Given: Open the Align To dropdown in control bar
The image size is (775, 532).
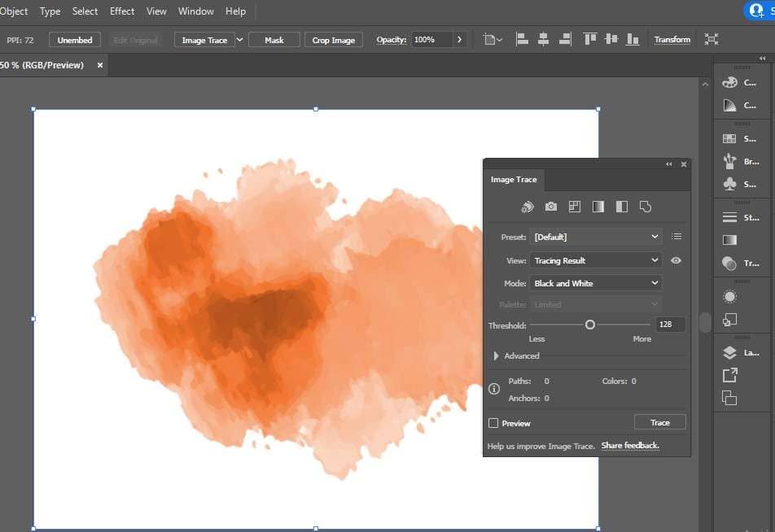Looking at the screenshot, I should (x=493, y=40).
